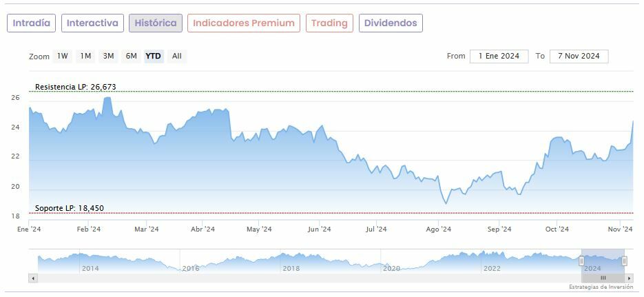The width and height of the screenshot is (644, 297).
Task: Set zoom range to 1M
Action: point(85,57)
